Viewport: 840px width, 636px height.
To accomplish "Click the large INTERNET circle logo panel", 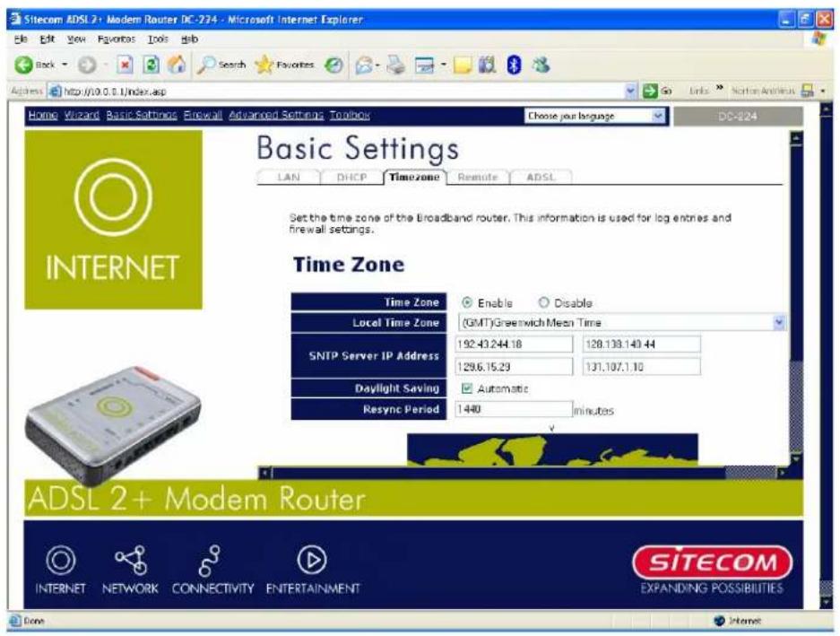I will (x=113, y=220).
